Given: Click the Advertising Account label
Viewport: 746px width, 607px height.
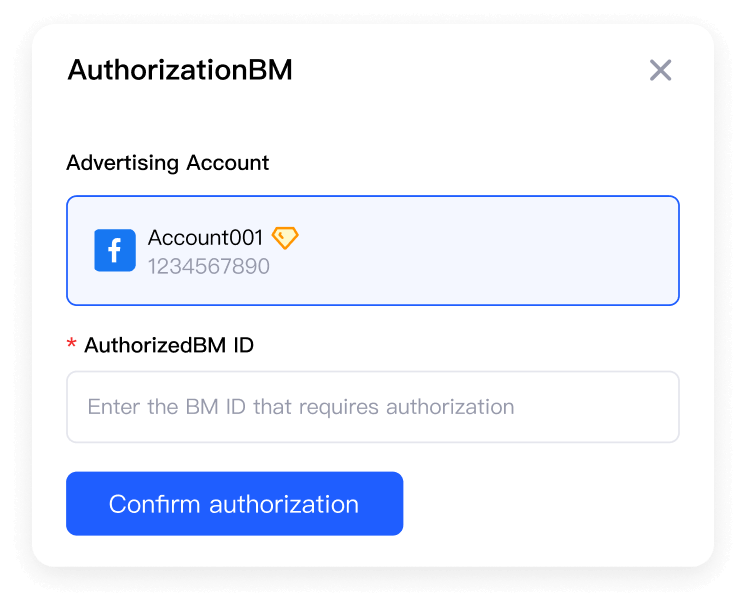Looking at the screenshot, I should tap(167, 163).
